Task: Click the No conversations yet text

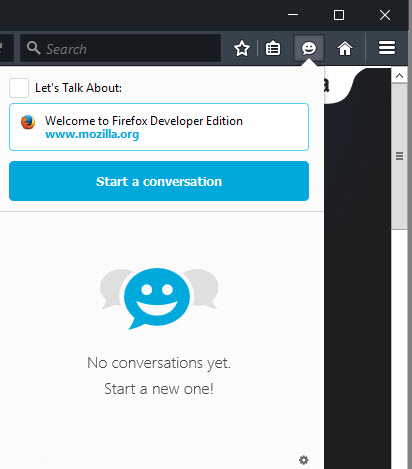Action: 159,363
